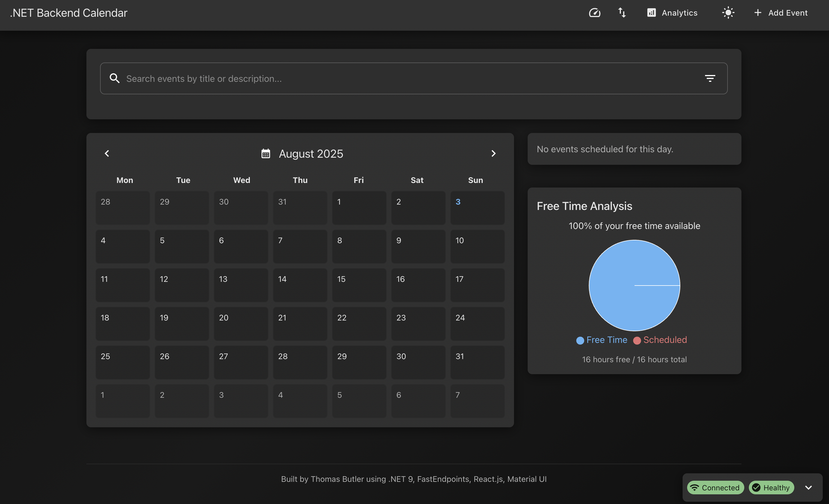Focus the search events input field
829x504 pixels.
click(404, 78)
